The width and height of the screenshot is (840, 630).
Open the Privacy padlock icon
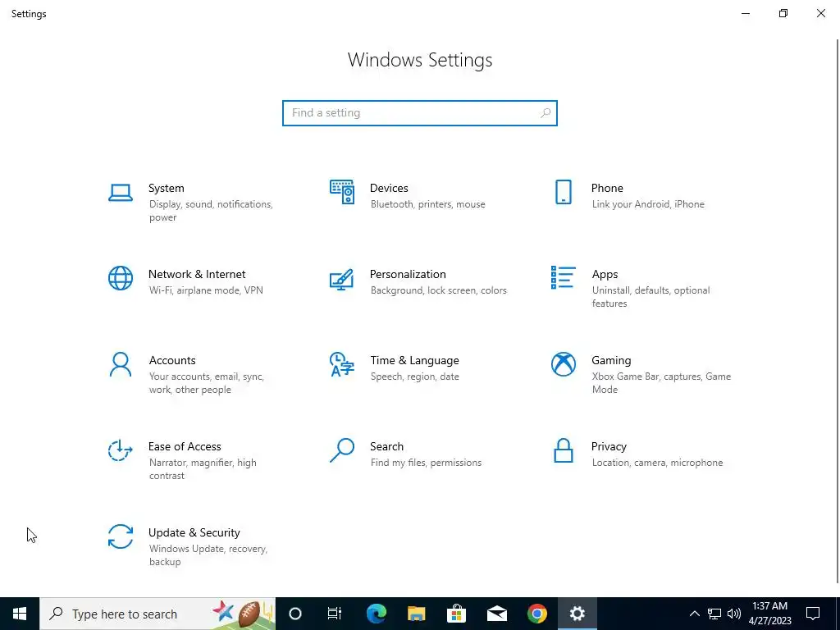[563, 450]
